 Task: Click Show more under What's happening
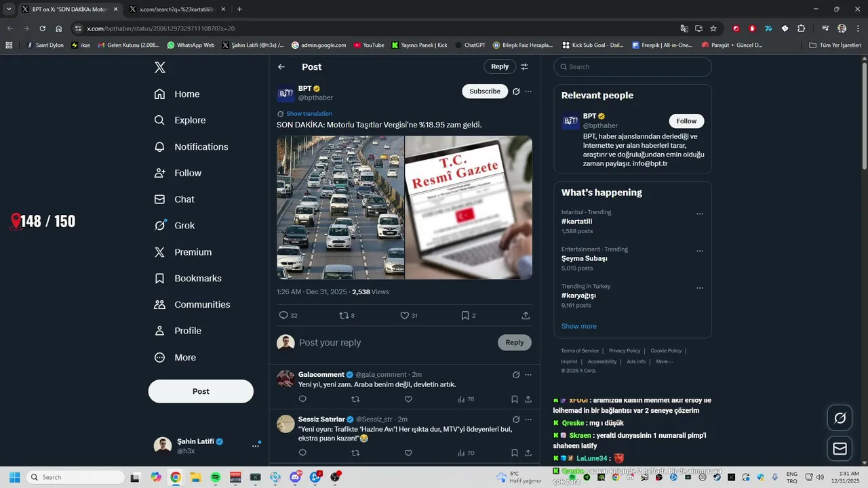click(579, 326)
